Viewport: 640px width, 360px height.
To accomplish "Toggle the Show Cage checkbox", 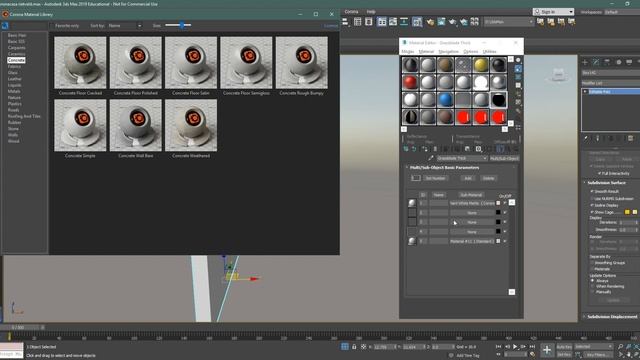I will [x=592, y=212].
